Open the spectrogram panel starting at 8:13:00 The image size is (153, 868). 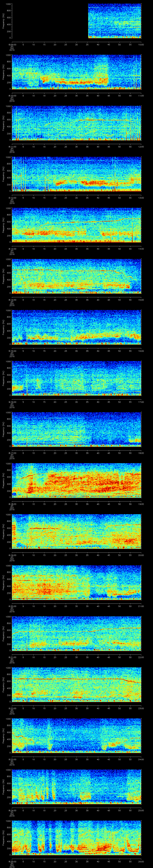(x=77, y=225)
